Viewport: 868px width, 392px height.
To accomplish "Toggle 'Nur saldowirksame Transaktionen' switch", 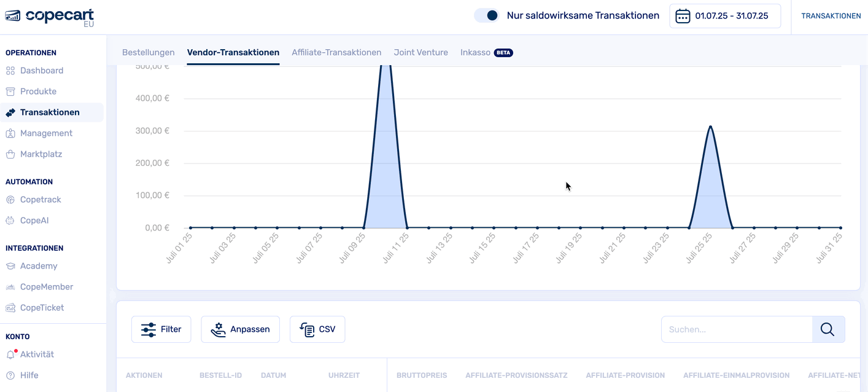I will pyautogui.click(x=487, y=15).
